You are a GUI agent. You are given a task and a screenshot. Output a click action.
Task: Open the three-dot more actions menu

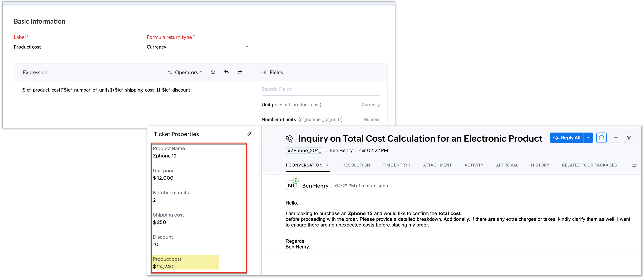coord(615,138)
